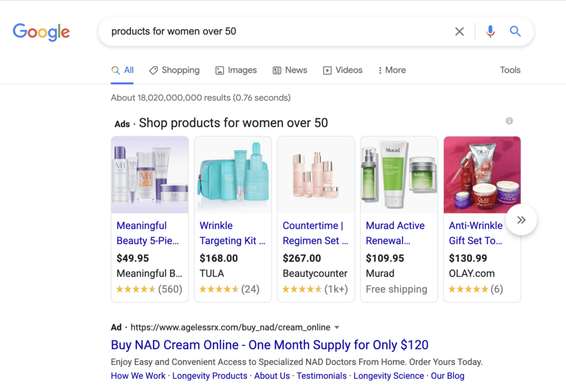Open the News results tab
Viewport: 566px width, 392px height.
[x=290, y=70]
